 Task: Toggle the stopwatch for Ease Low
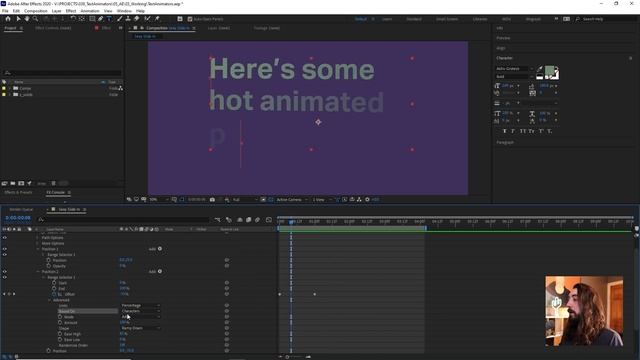pyautogui.click(x=60, y=340)
